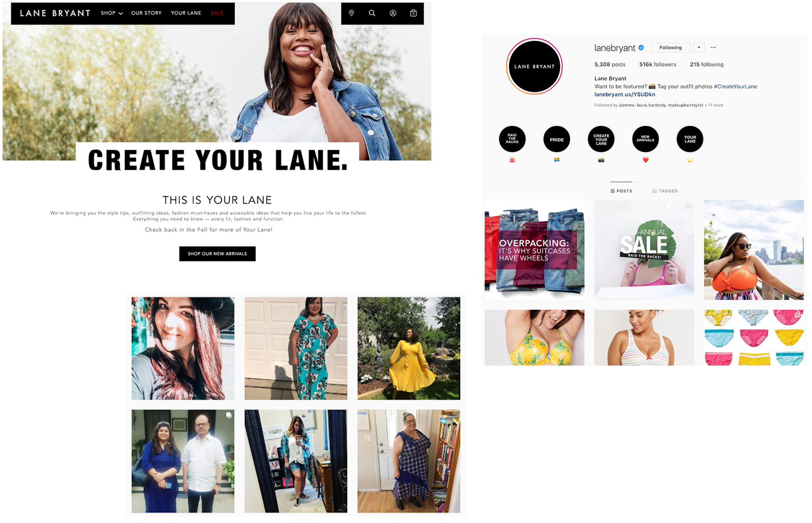This screenshot has height=523, width=812.
Task: Open the yellow dress customer photo
Action: [409, 348]
